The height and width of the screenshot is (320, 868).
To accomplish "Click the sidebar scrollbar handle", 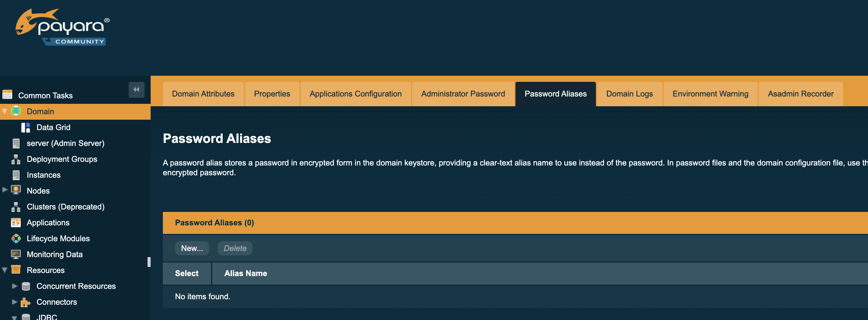I will (149, 262).
